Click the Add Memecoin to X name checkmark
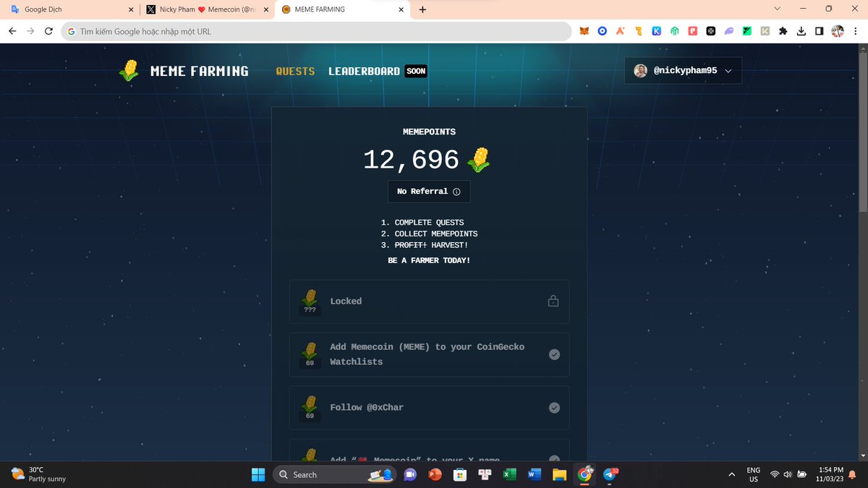 click(554, 459)
